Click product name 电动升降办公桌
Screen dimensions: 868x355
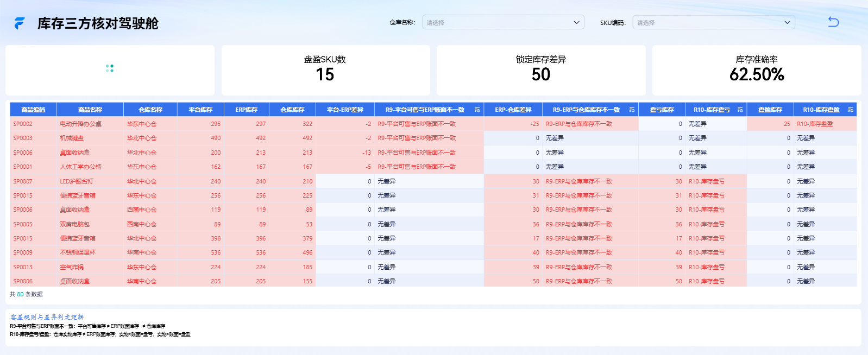80,124
